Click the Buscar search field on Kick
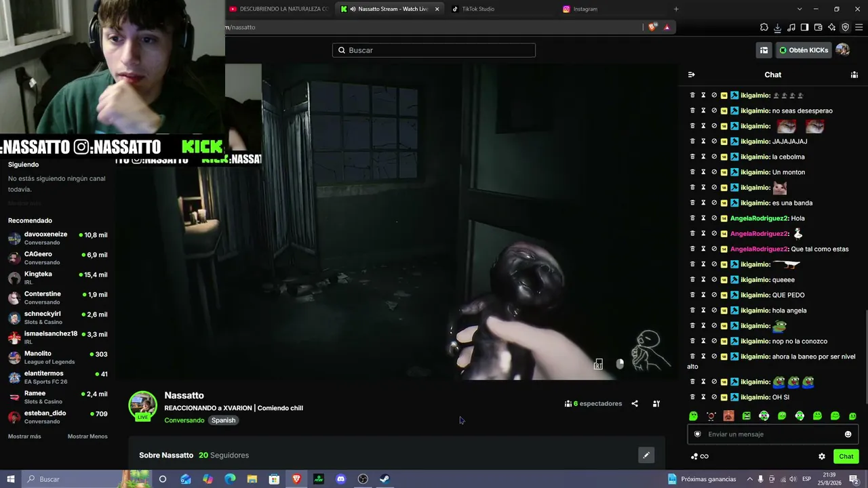 point(434,50)
